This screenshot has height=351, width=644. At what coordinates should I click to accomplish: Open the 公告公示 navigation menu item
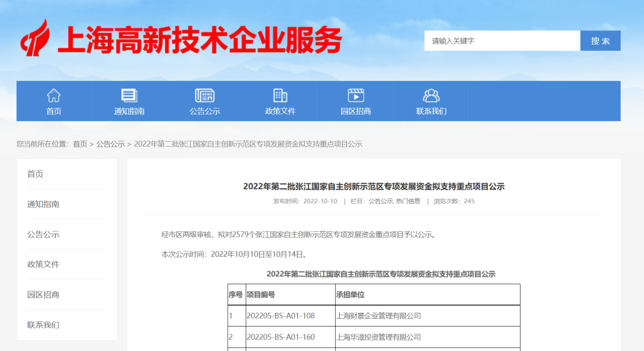click(205, 110)
